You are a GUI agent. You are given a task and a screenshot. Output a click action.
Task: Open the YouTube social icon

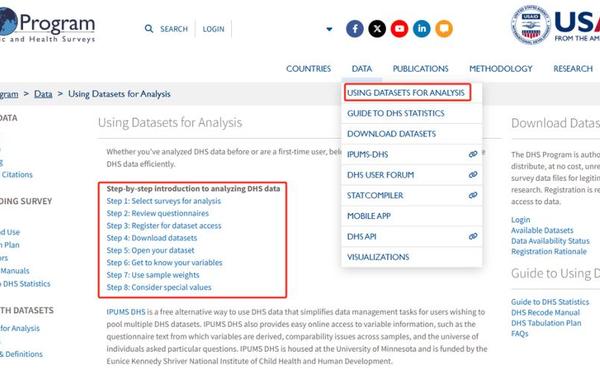(399, 29)
